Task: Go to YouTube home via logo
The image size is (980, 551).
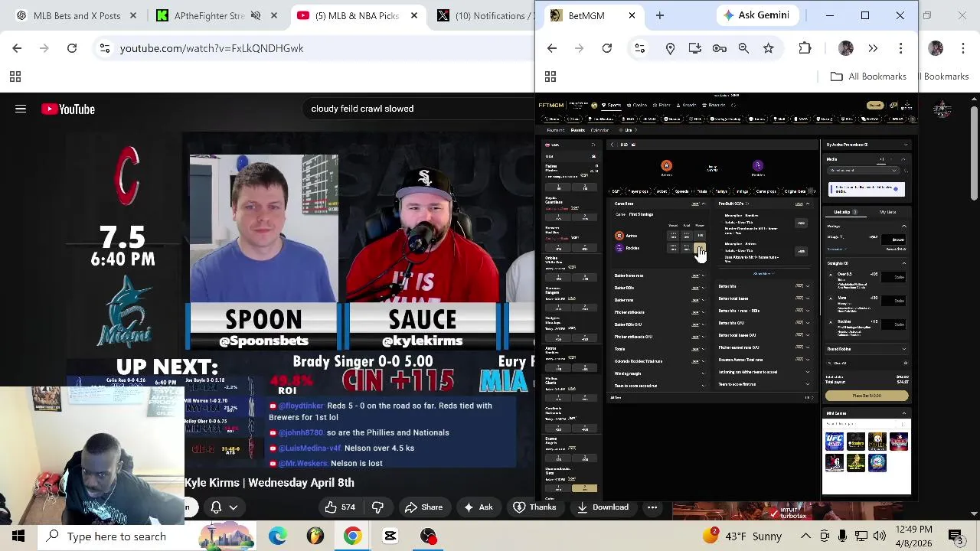Action: [x=68, y=109]
